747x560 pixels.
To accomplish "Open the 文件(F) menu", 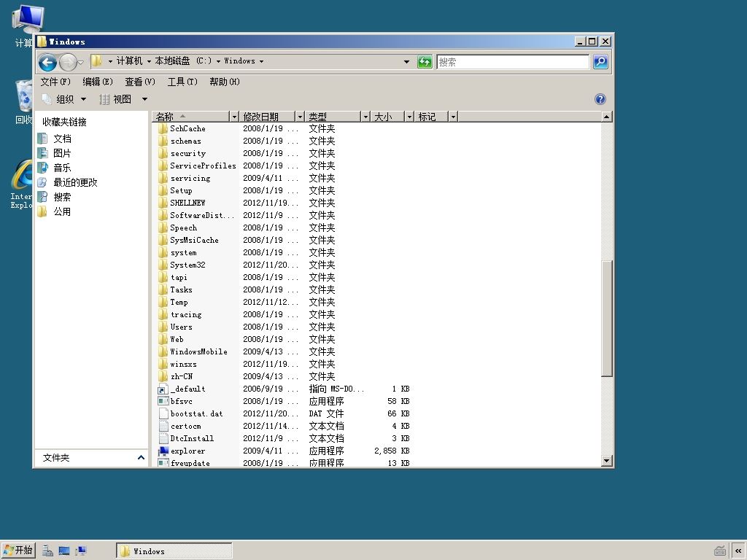I will click(x=55, y=82).
